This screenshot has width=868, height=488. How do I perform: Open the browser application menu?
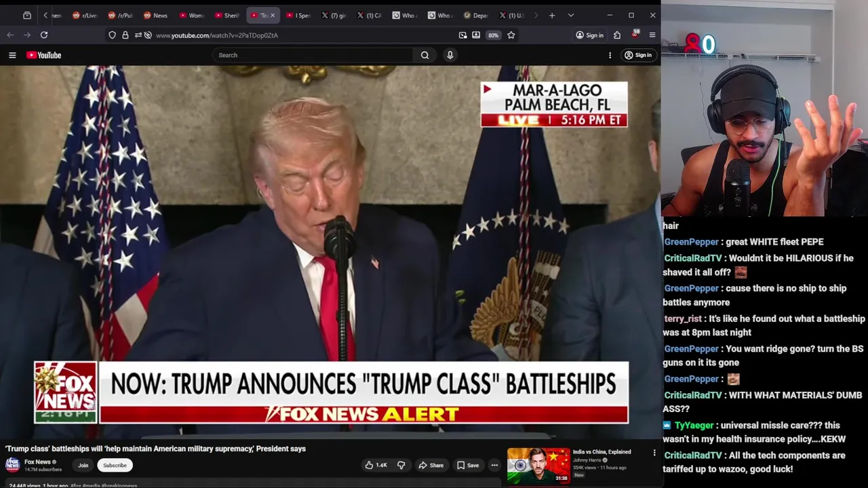click(x=652, y=35)
